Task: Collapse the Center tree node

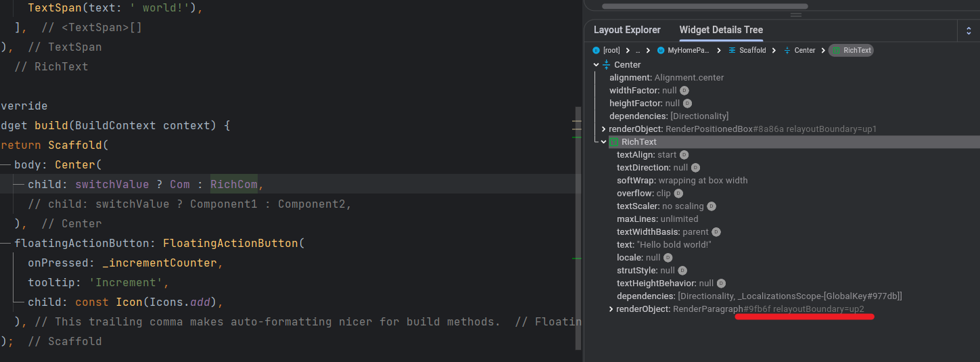Action: pyautogui.click(x=596, y=65)
